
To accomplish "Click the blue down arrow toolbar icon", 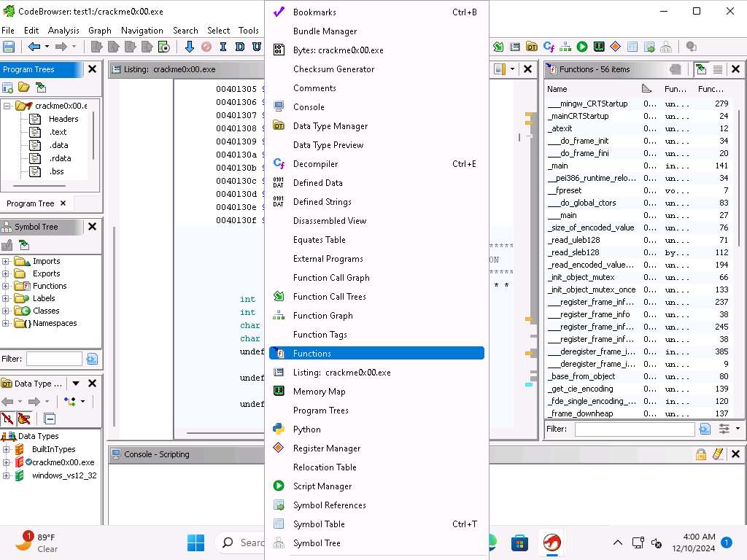I will pyautogui.click(x=190, y=47).
